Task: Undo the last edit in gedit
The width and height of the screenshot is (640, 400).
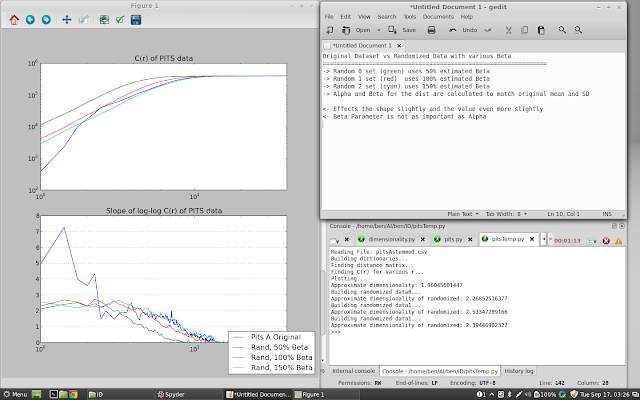Action: point(463,30)
